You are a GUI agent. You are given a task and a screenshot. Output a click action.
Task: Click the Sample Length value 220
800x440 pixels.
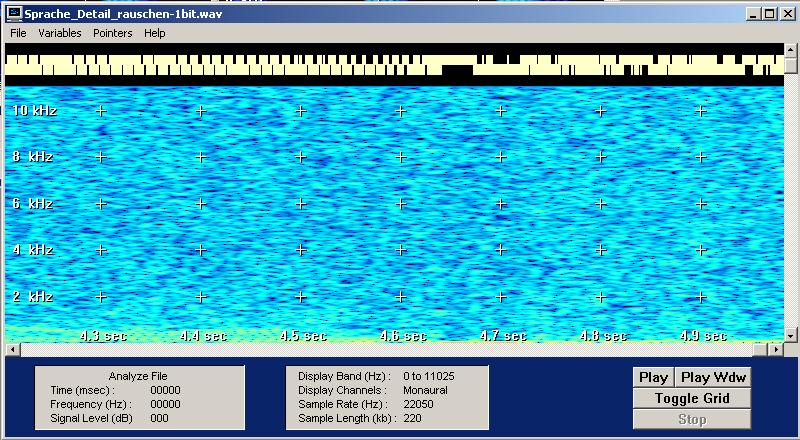click(412, 418)
